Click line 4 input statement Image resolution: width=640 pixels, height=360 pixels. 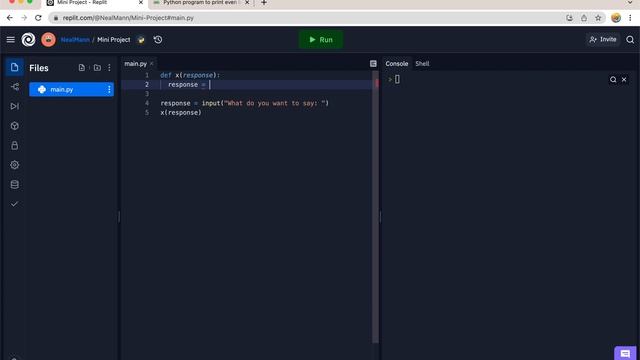pyautogui.click(x=244, y=103)
